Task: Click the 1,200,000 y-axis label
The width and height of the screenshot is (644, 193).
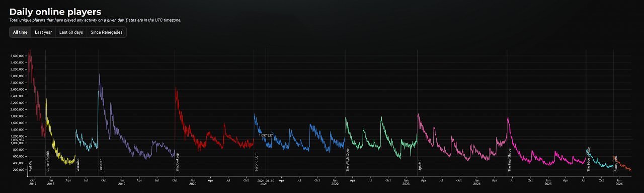Action: tap(17, 136)
